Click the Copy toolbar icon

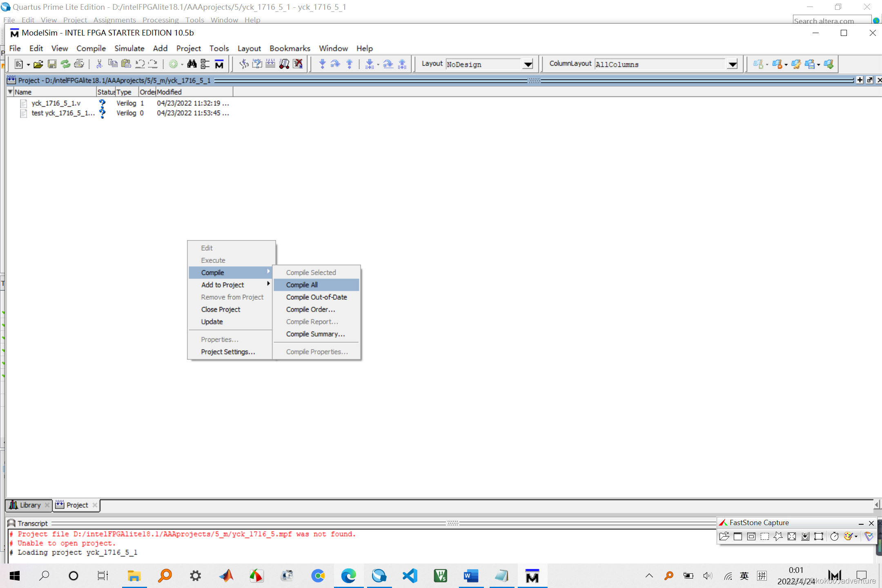(113, 64)
